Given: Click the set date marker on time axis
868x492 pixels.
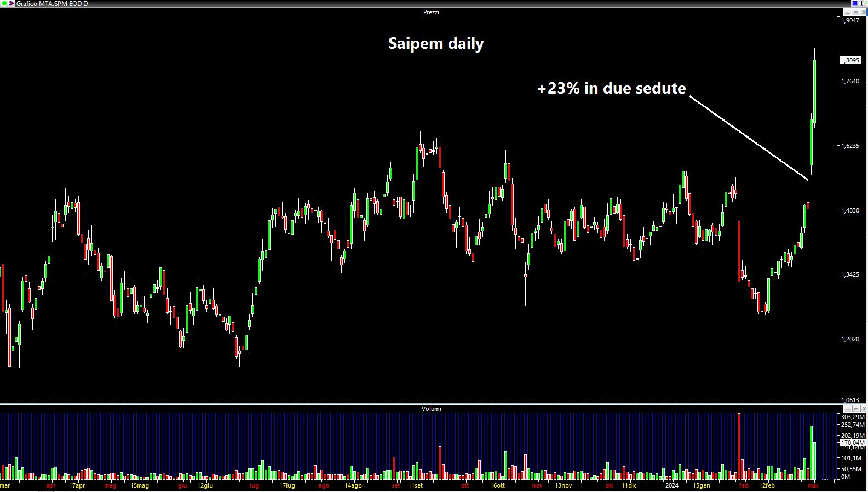Looking at the screenshot, I should point(396,485).
